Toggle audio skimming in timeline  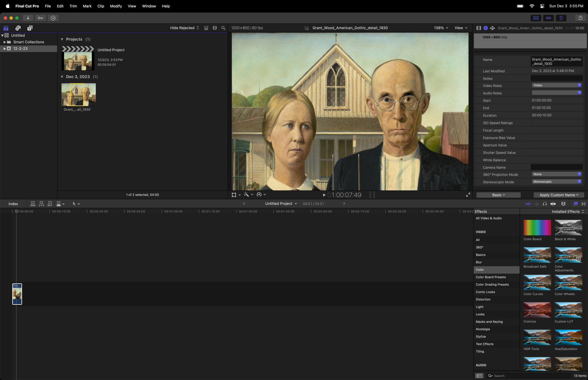pyautogui.click(x=537, y=204)
